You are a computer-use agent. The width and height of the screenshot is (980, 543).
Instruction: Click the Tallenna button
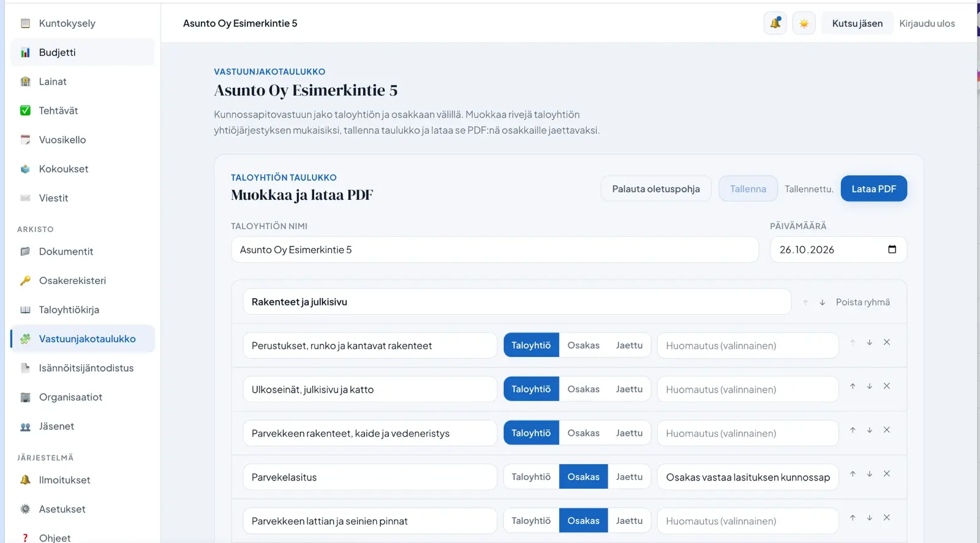coord(748,189)
